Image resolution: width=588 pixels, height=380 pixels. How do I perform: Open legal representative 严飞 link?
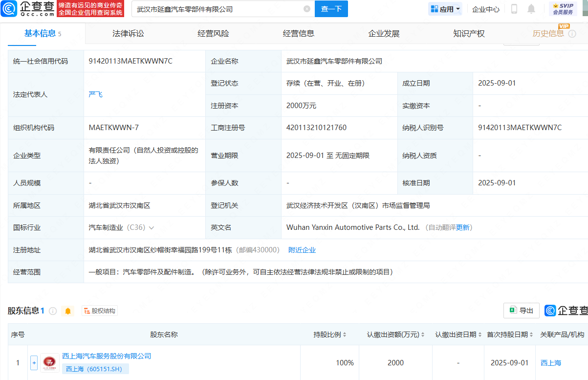pyautogui.click(x=96, y=94)
